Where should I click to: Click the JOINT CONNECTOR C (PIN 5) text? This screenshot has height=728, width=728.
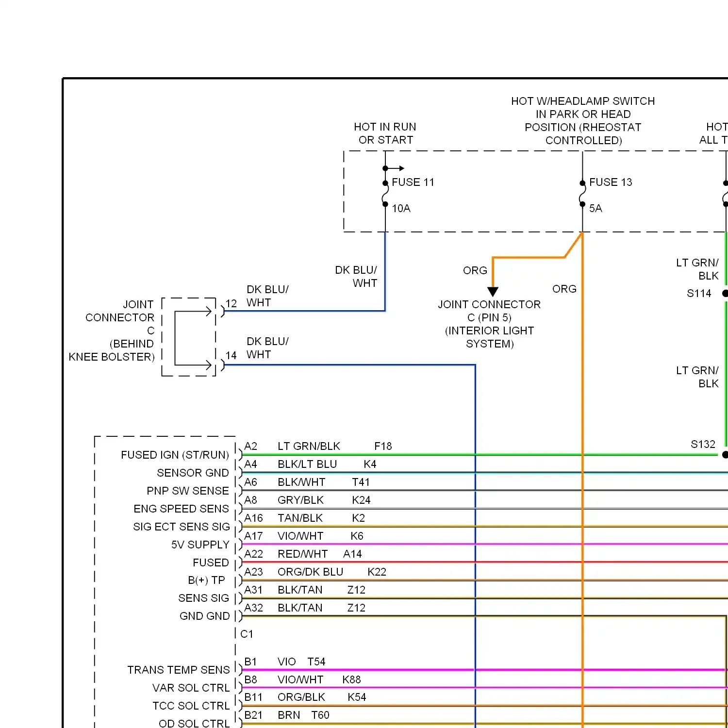(x=489, y=311)
